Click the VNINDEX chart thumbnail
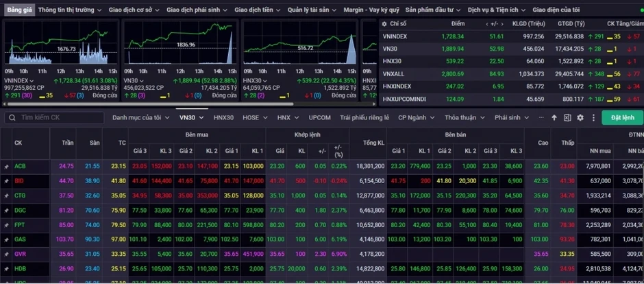Viewport: 644px width, 284px height. point(61,43)
